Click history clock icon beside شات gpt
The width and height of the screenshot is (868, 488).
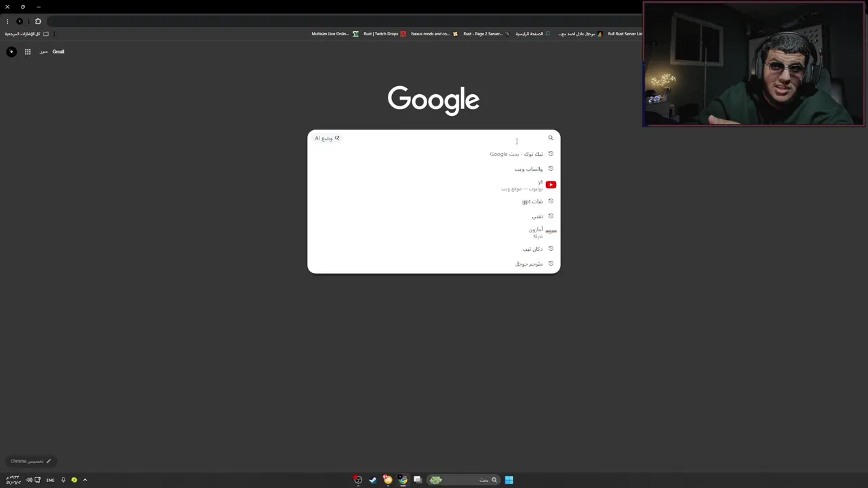tap(551, 201)
